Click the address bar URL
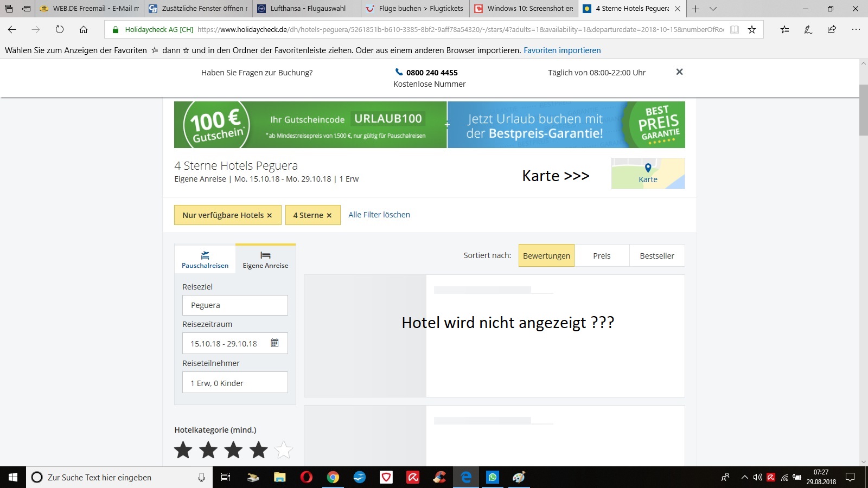This screenshot has width=868, height=488. click(x=460, y=29)
